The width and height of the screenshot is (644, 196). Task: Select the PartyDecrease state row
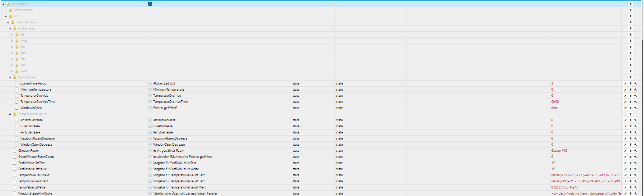[x=30, y=132]
